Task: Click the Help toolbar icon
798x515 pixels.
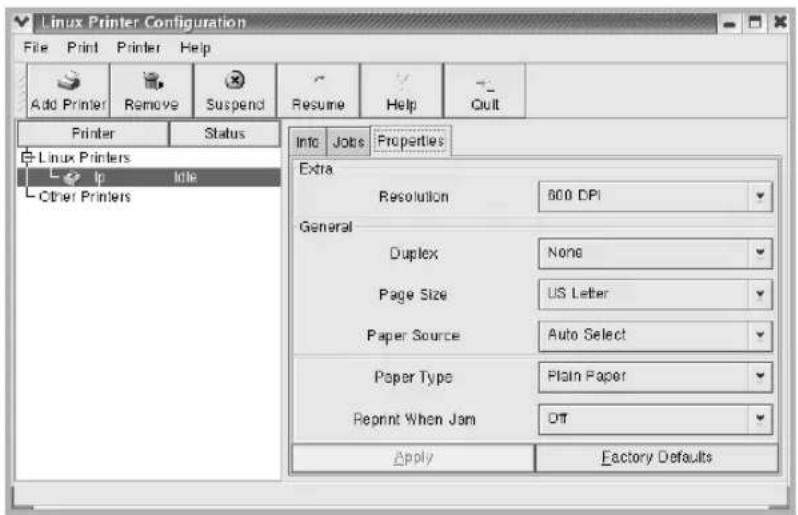Action: (x=402, y=79)
